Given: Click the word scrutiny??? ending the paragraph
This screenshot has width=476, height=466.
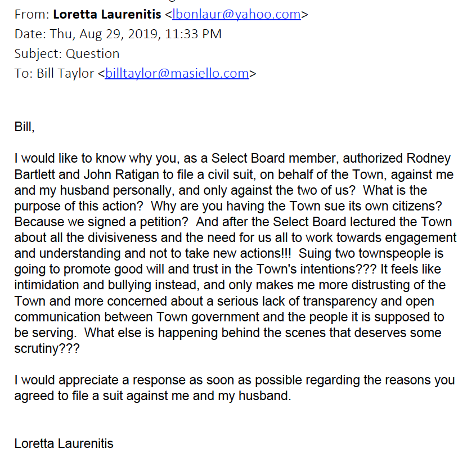Looking at the screenshot, I should click(47, 348).
